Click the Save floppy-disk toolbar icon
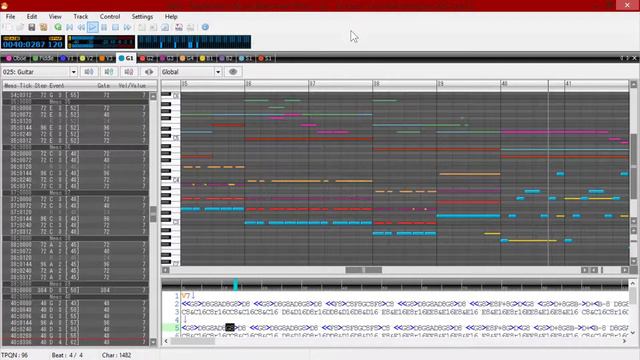This screenshot has height=360, width=640. tap(31, 27)
